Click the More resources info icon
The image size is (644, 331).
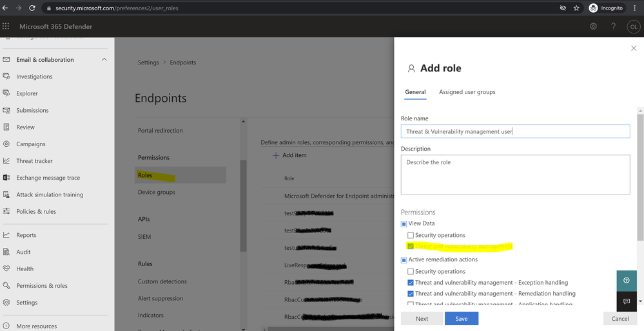(6, 326)
